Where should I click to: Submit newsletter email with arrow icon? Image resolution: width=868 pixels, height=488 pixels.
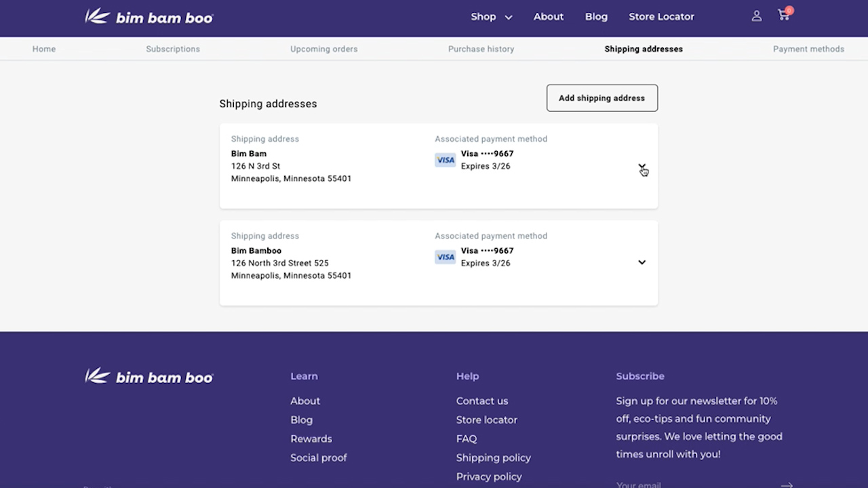(x=787, y=485)
